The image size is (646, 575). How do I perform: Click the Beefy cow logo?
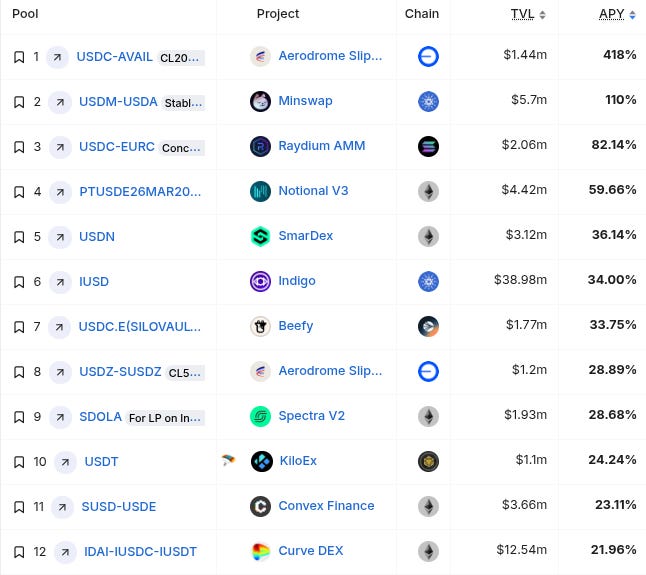(x=260, y=327)
